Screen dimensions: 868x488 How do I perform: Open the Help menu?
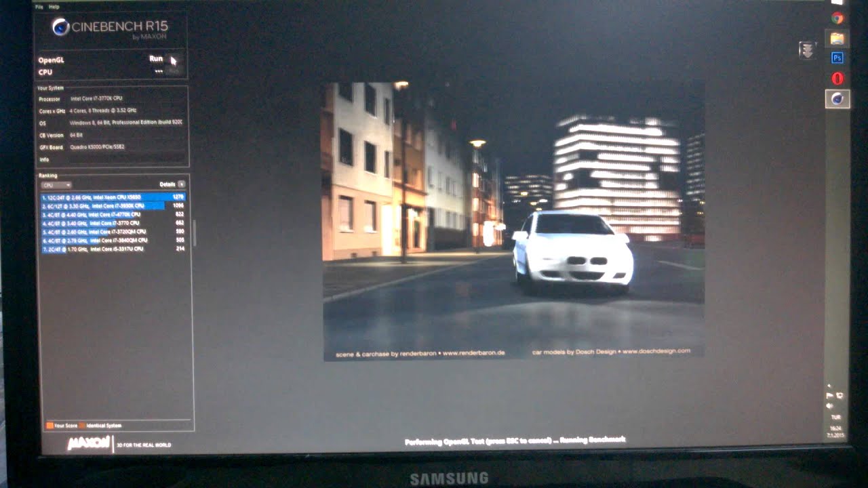pyautogui.click(x=54, y=7)
